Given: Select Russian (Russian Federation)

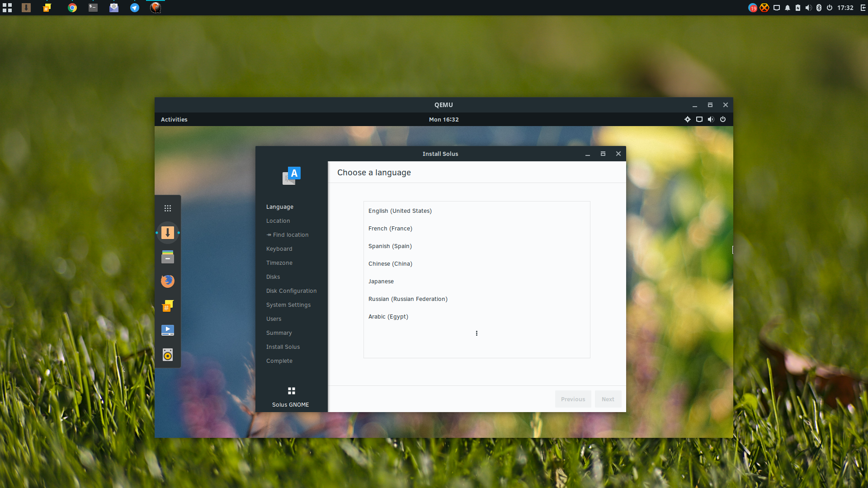Looking at the screenshot, I should pos(477,299).
